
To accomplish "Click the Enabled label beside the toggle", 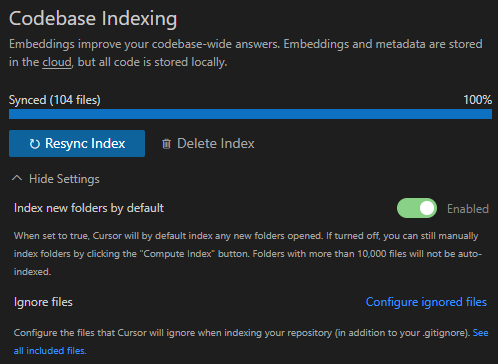I will pos(468,209).
